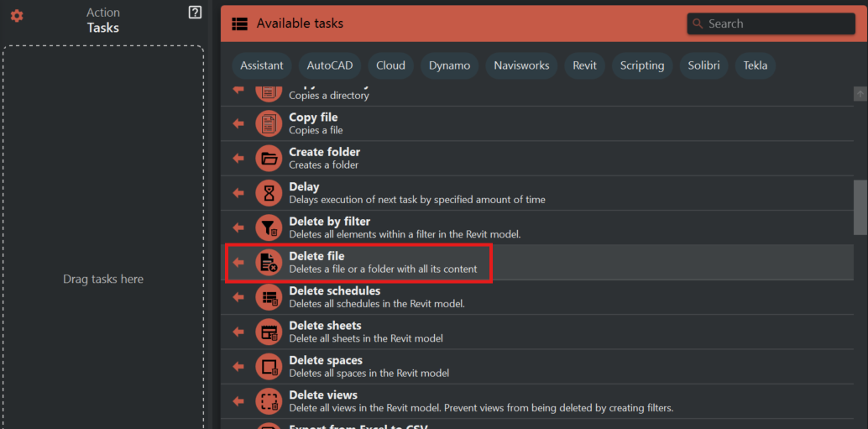Viewport: 868px width, 429px height.
Task: Filter tasks by Revit
Action: click(584, 65)
